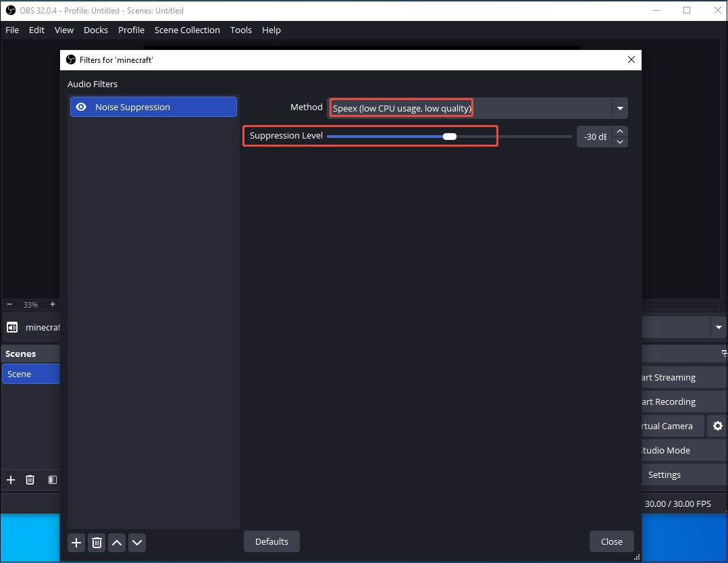Viewport: 728px width, 563px height.
Task: Click the -30 dB value field
Action: (x=593, y=136)
